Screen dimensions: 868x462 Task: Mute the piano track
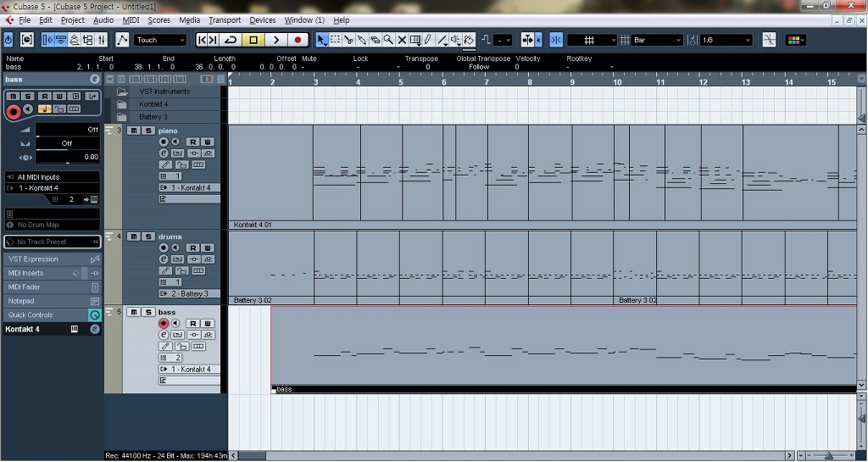pos(134,131)
